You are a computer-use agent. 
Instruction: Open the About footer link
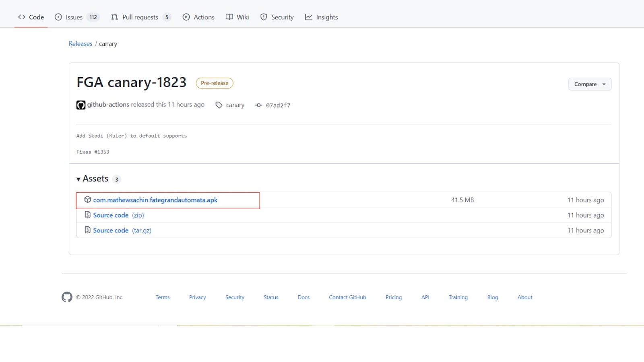pos(525,297)
